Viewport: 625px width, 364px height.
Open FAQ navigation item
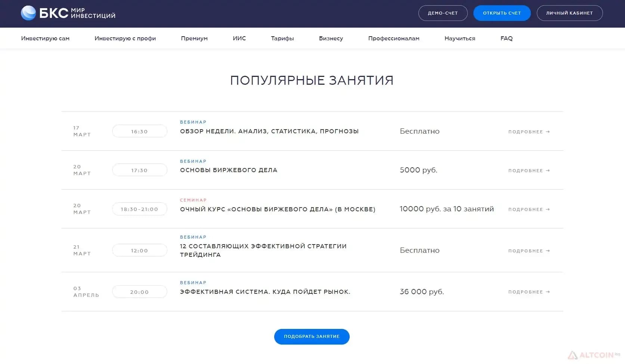507,38
